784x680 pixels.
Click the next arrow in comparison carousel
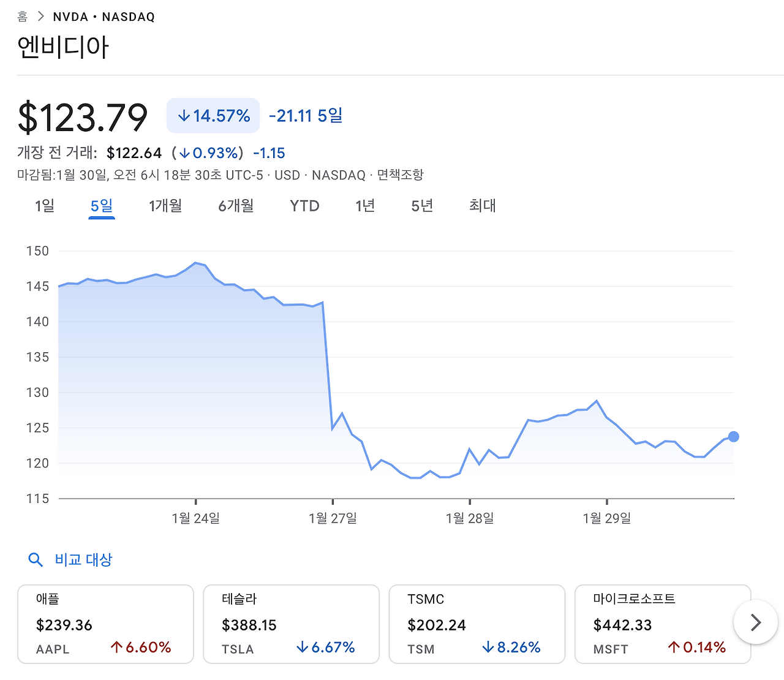pos(756,622)
